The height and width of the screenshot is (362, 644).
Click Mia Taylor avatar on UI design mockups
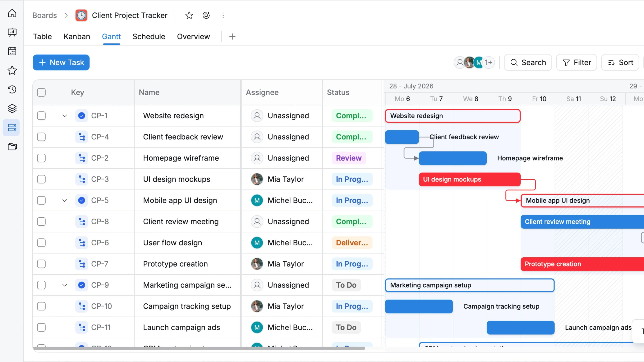257,179
